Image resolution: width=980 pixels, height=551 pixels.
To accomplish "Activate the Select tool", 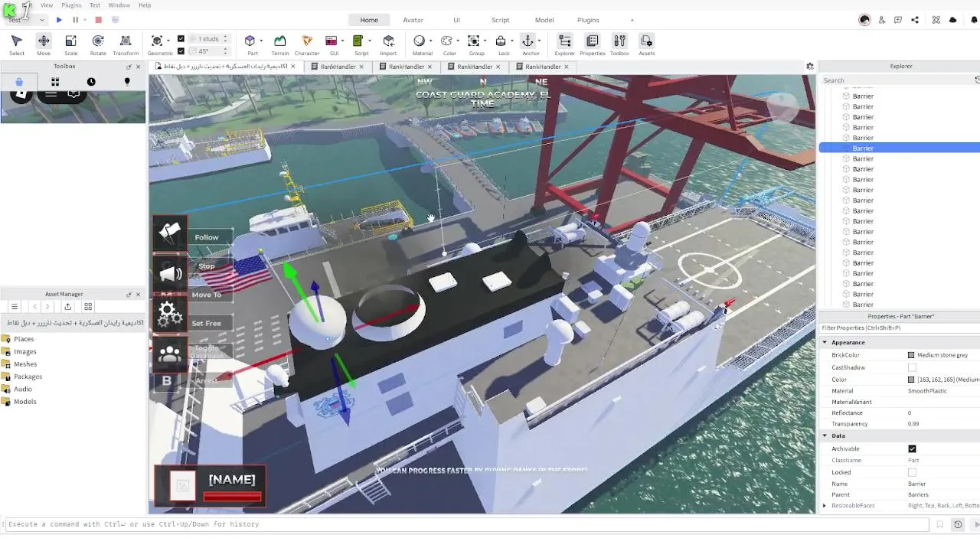I will 16,45.
